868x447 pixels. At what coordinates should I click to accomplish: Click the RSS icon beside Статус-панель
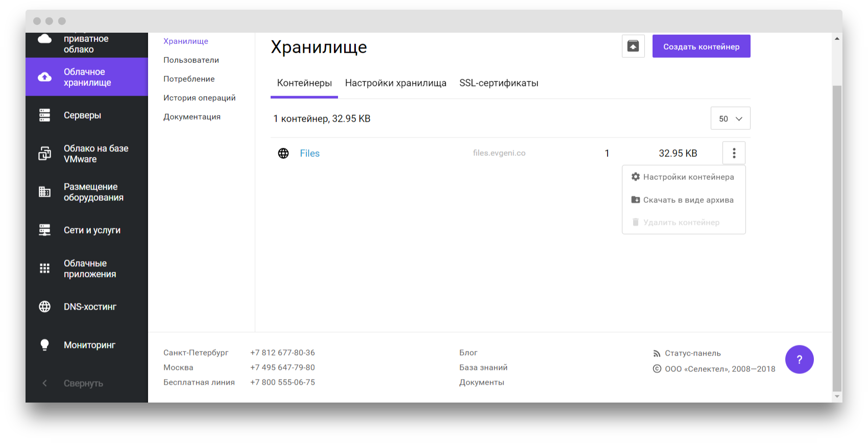click(657, 354)
